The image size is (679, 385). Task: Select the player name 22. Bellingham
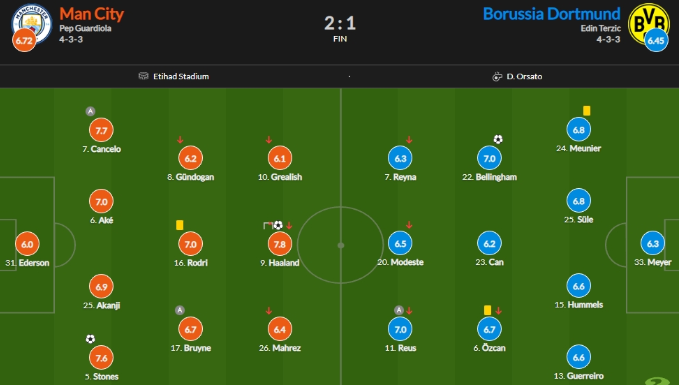click(489, 177)
